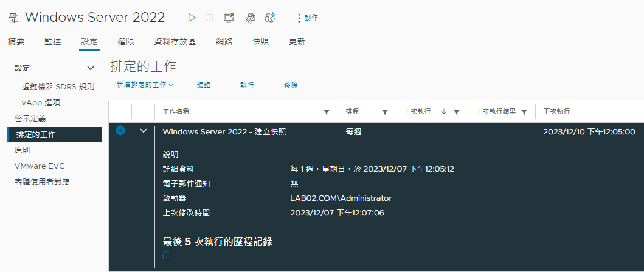Open the 資料存放區 tab
The width and height of the screenshot is (644, 272).
pos(175,41)
